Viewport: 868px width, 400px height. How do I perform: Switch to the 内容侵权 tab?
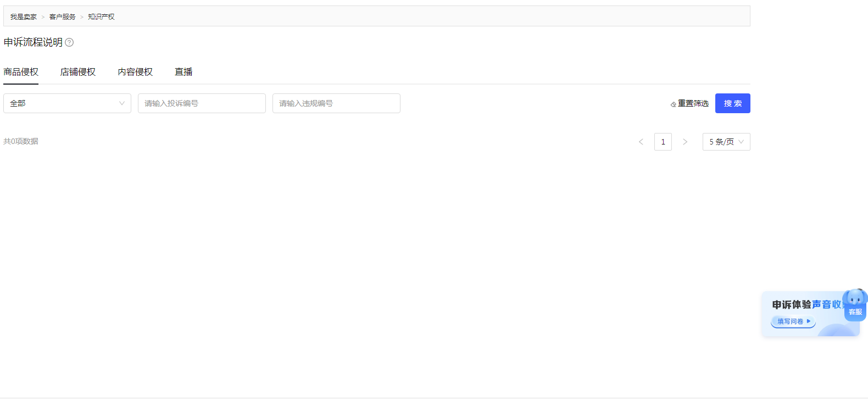135,72
